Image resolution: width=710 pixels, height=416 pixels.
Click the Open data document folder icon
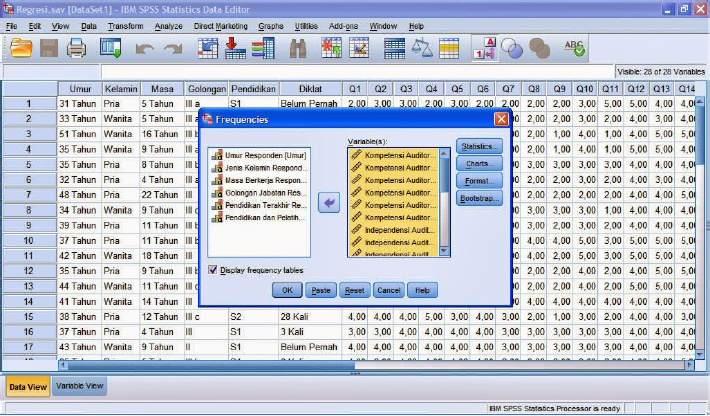click(20, 47)
